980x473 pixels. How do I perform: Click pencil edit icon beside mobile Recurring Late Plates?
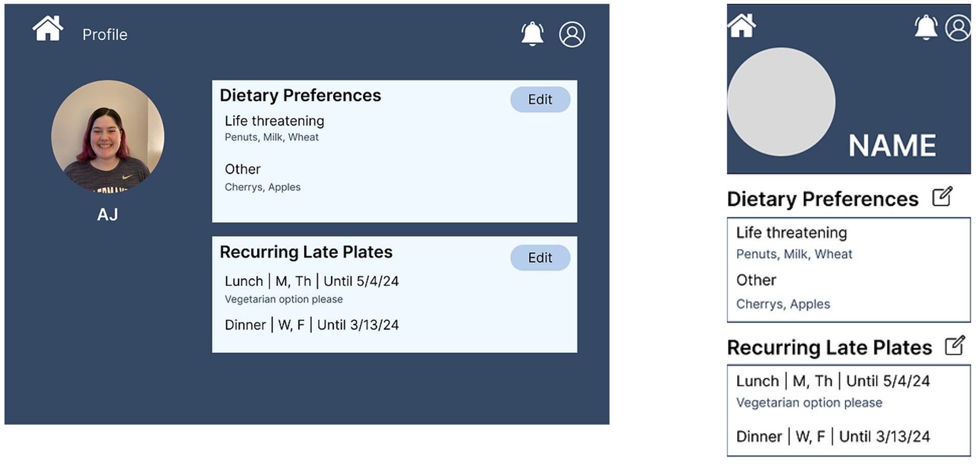pyautogui.click(x=955, y=345)
